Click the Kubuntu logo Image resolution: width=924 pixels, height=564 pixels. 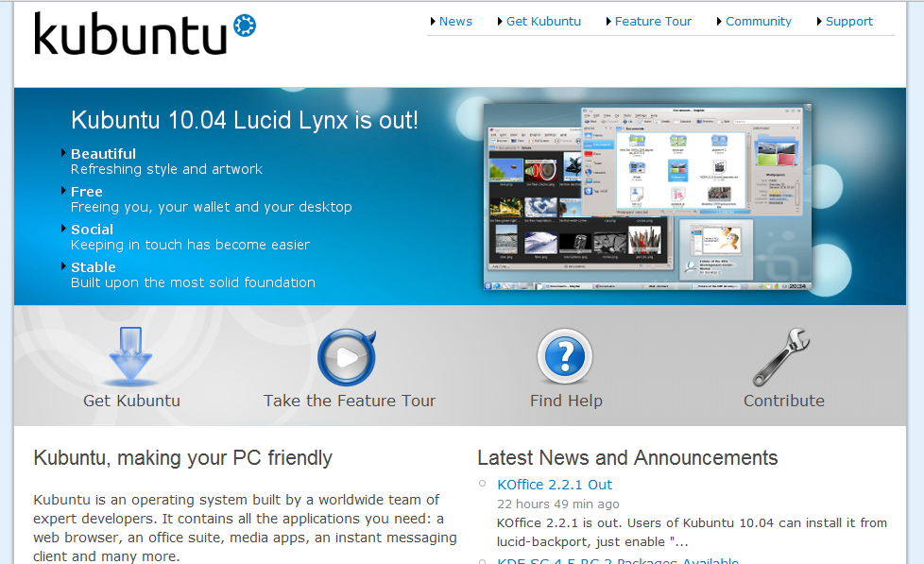coord(145,34)
